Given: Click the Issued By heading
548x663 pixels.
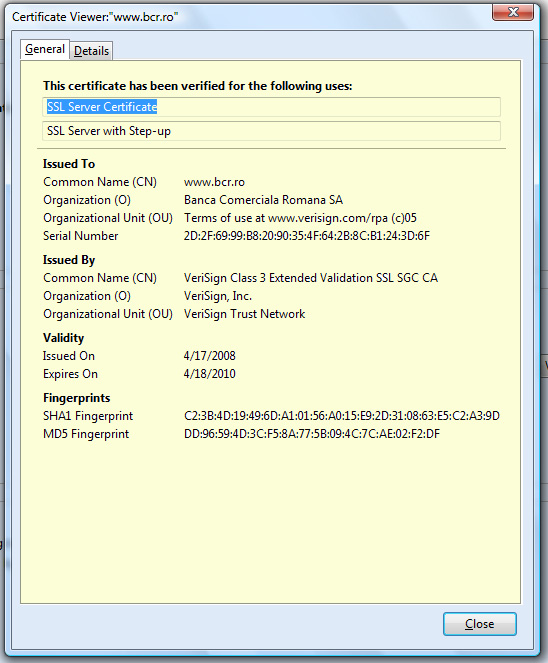Looking at the screenshot, I should 69,260.
